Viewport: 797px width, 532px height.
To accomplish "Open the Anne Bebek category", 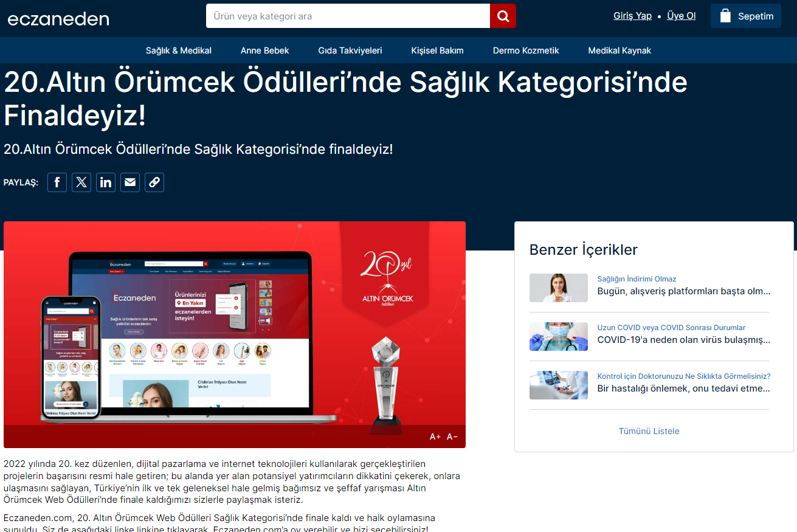I will pyautogui.click(x=265, y=50).
